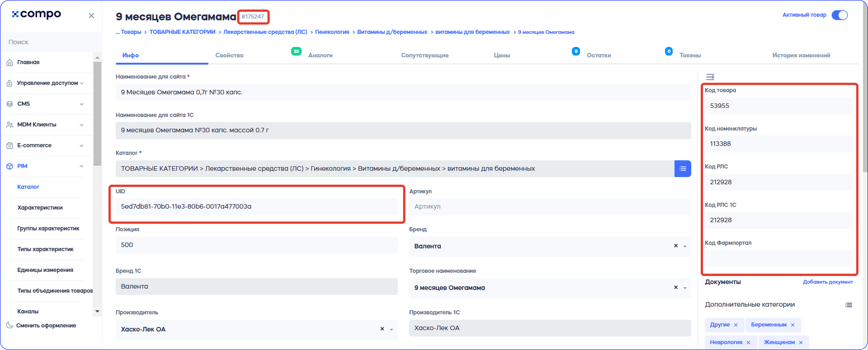This screenshot has height=350, width=868.
Task: Open the Сопутствующие tab
Action: [x=425, y=55]
